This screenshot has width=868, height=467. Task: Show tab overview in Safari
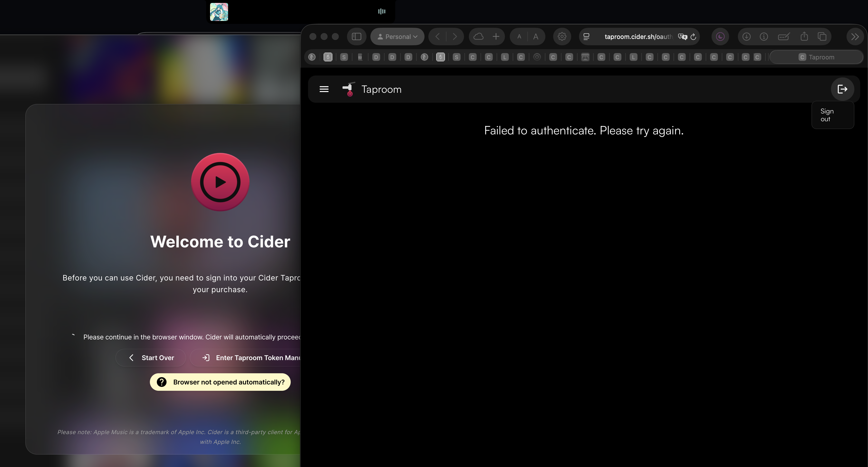click(822, 37)
